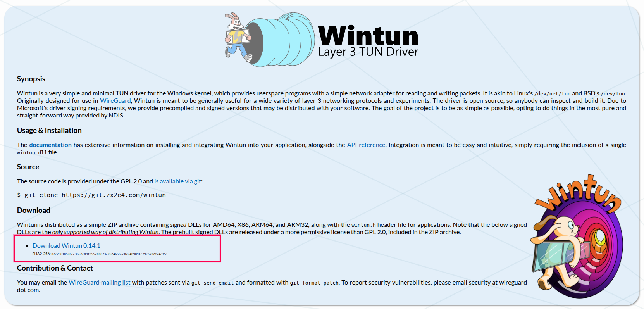Click the Synopsis heading
The width and height of the screenshot is (644, 309).
pos(31,79)
